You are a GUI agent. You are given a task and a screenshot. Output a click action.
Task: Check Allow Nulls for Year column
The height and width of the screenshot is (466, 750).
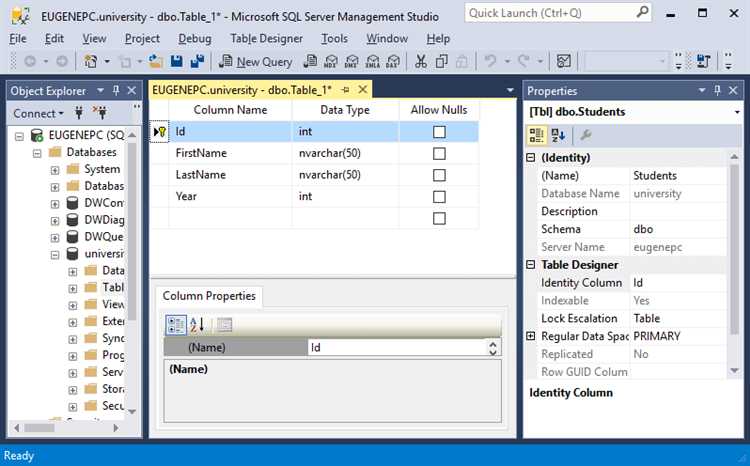point(439,197)
